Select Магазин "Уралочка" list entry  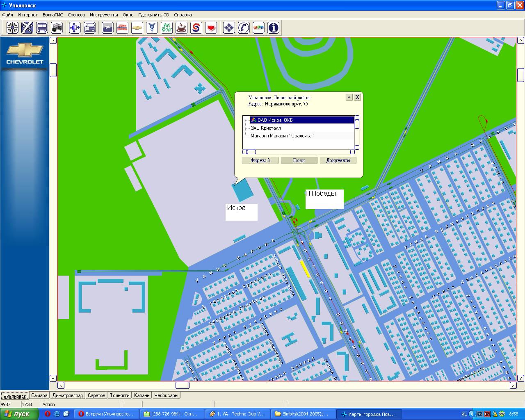point(282,136)
